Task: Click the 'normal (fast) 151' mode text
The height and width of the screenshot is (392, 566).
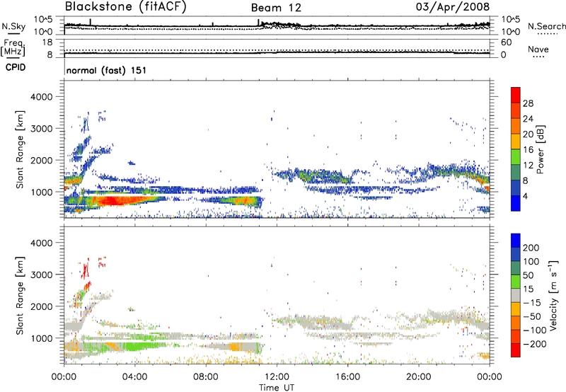Action: (107, 70)
